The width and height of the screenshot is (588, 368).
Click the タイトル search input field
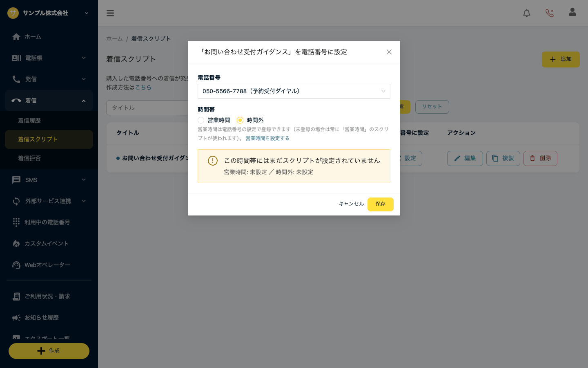(147, 108)
